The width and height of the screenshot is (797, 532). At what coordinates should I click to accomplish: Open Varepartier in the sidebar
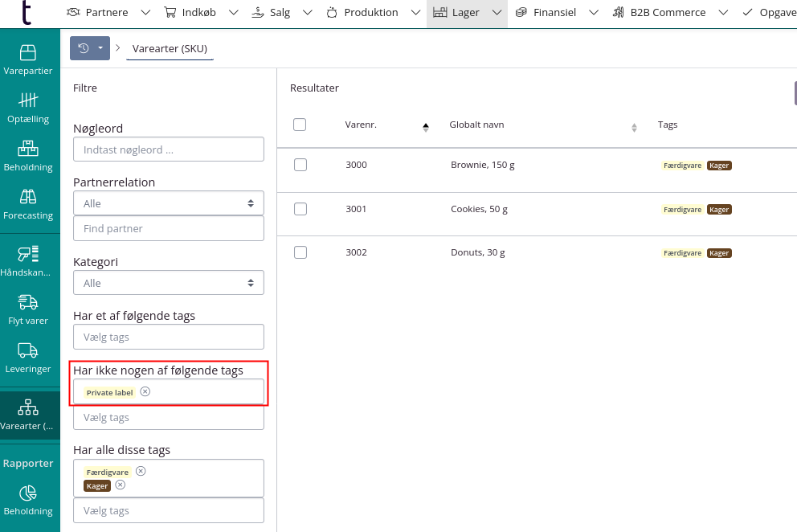coord(28,53)
